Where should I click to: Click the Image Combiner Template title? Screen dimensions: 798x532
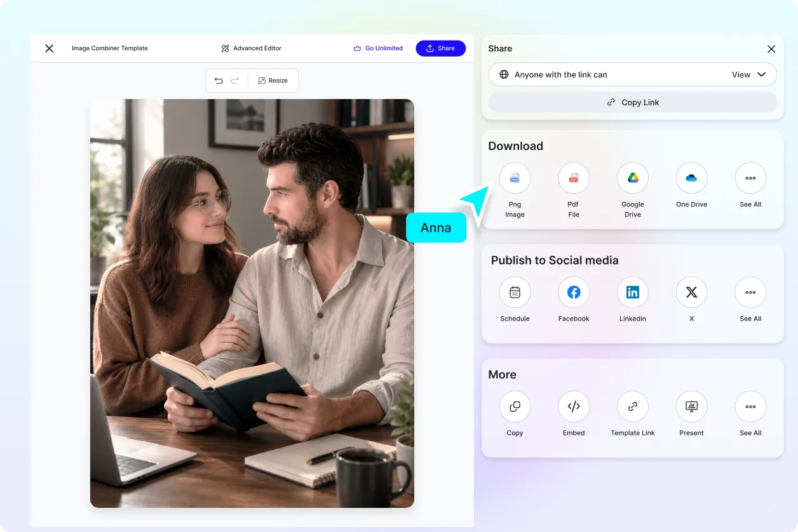110,48
